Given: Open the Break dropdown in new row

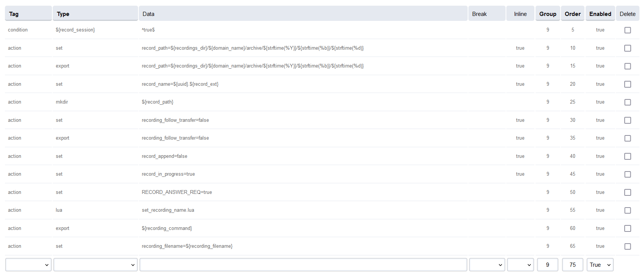Looking at the screenshot, I should point(487,265).
